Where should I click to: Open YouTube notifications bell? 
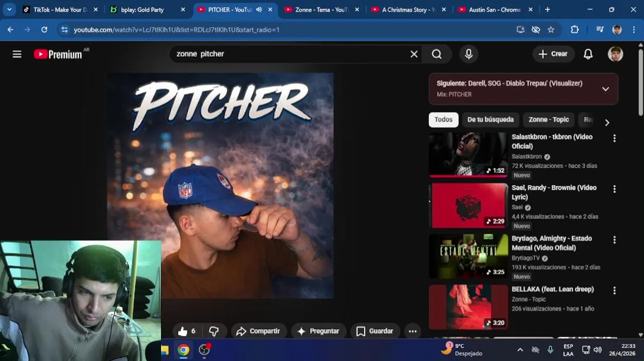click(x=588, y=54)
